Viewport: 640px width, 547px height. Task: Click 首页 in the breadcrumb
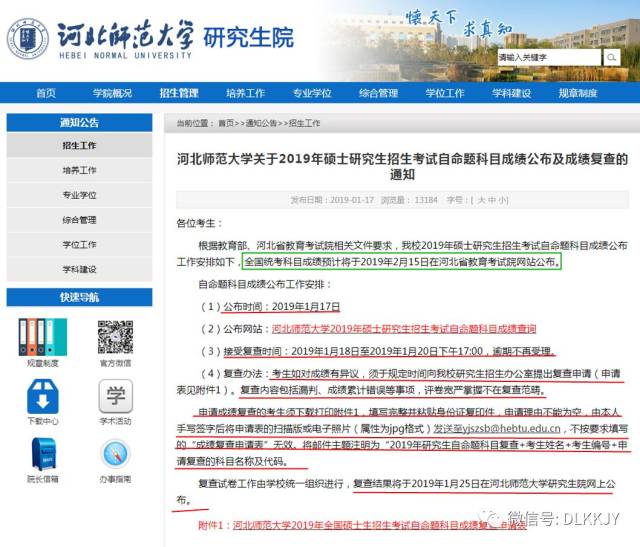point(226,123)
